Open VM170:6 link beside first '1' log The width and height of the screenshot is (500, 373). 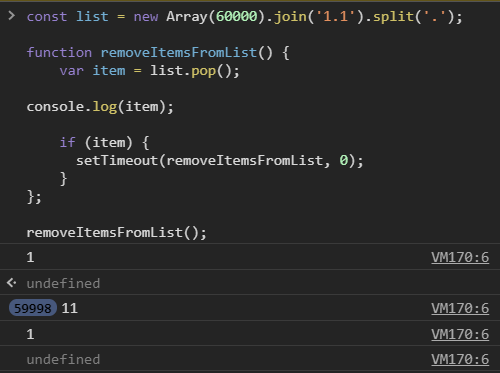click(x=460, y=257)
